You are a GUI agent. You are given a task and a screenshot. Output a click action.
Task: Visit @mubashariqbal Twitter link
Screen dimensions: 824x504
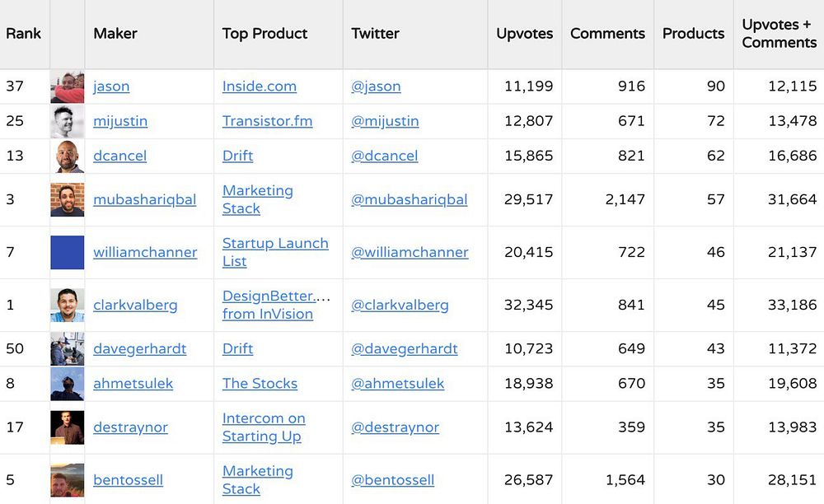click(409, 199)
